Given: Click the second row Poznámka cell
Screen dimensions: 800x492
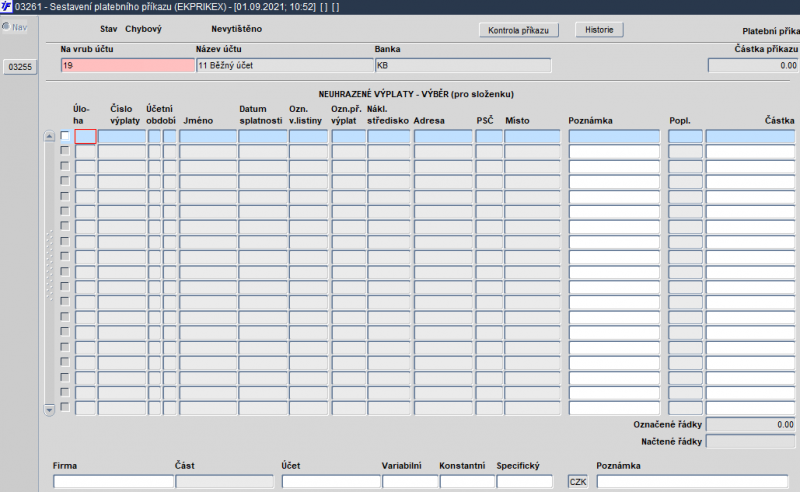Looking at the screenshot, I should [x=614, y=152].
